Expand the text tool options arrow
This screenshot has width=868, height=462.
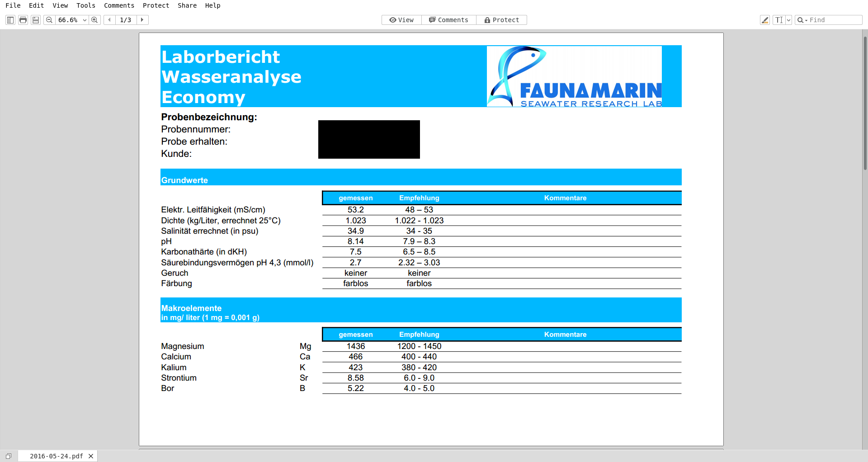789,20
